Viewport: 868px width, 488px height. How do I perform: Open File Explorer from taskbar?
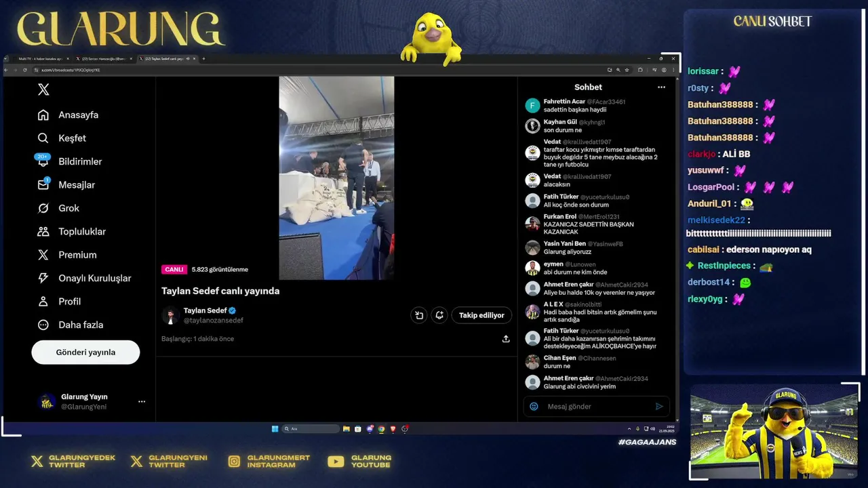(x=347, y=429)
